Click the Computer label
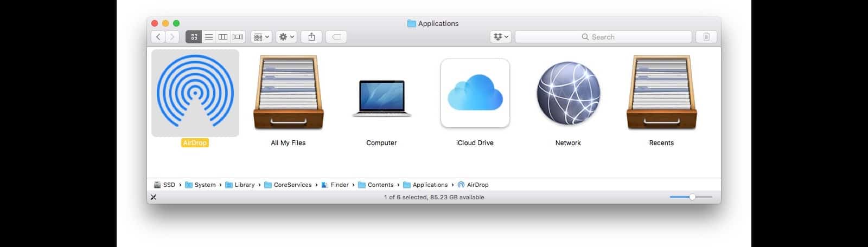The height and width of the screenshot is (247, 868). point(381,143)
